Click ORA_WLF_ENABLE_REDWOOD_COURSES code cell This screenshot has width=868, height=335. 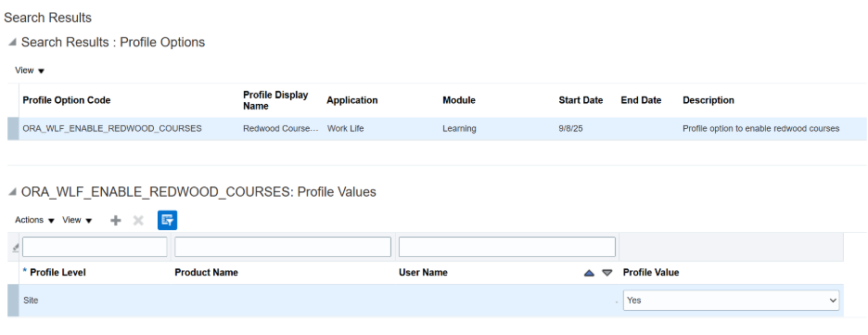coord(112,128)
